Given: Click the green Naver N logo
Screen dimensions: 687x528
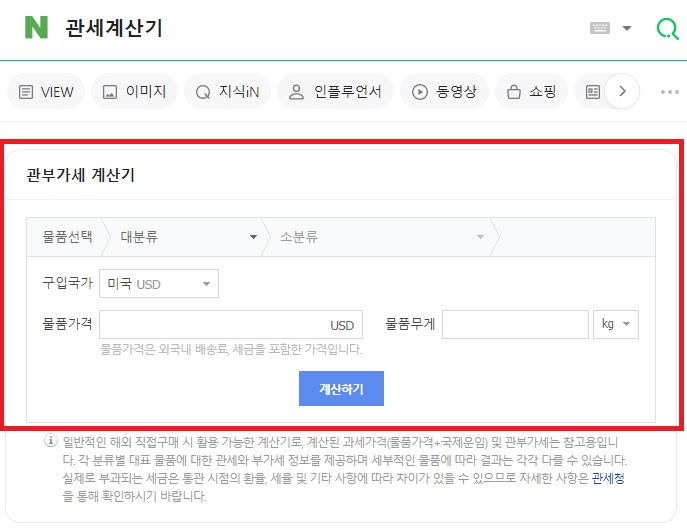Looking at the screenshot, I should (36, 28).
